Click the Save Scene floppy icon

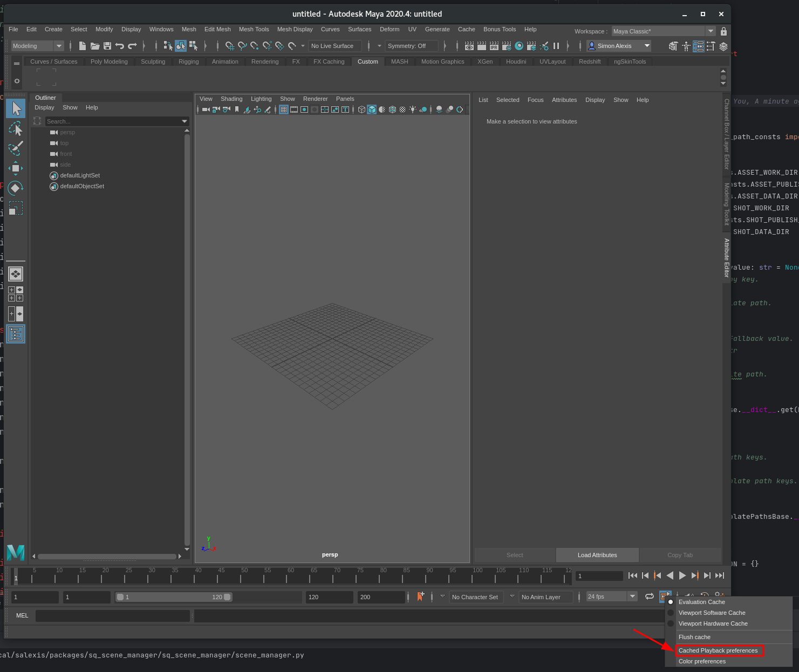[x=107, y=46]
